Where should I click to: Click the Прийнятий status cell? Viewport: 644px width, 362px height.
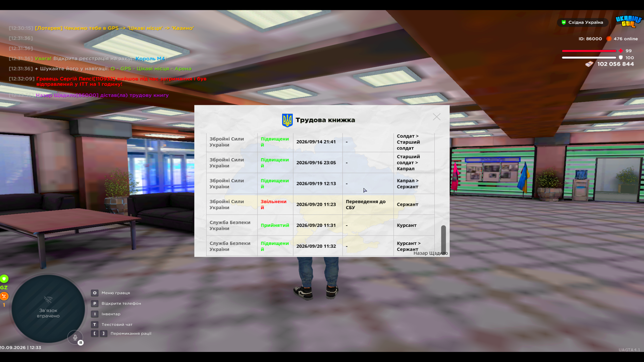(x=275, y=225)
